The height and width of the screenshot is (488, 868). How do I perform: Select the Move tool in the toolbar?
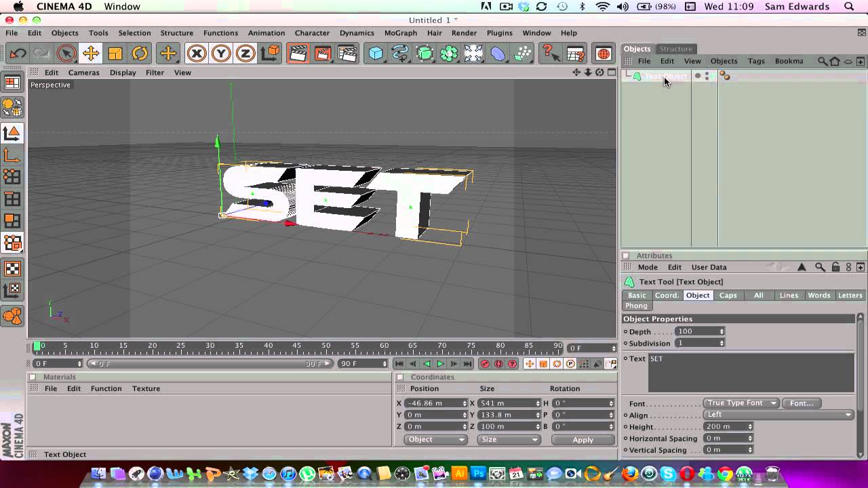[x=90, y=53]
